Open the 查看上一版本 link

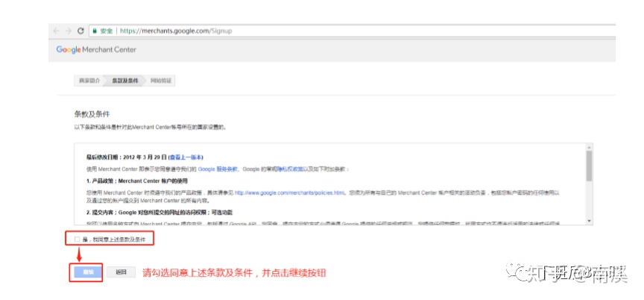(x=186, y=157)
